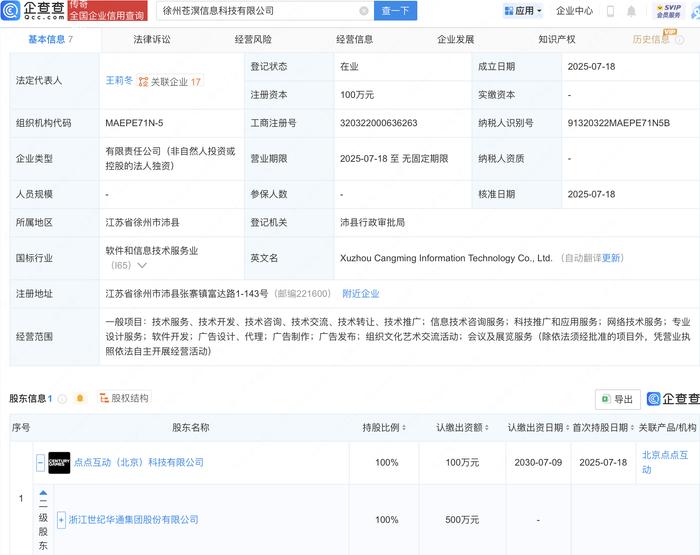The height and width of the screenshot is (555, 700).
Task: Open 附近企业 nearby companies link
Action: (x=361, y=294)
